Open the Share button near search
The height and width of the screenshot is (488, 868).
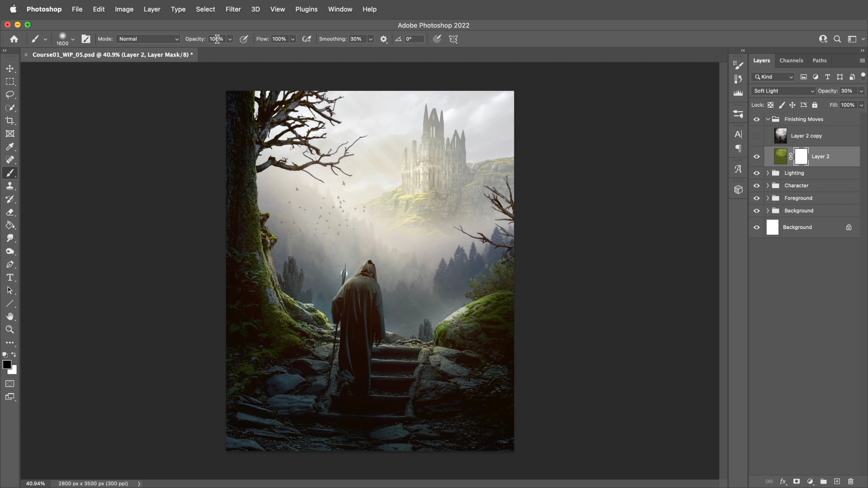click(823, 39)
